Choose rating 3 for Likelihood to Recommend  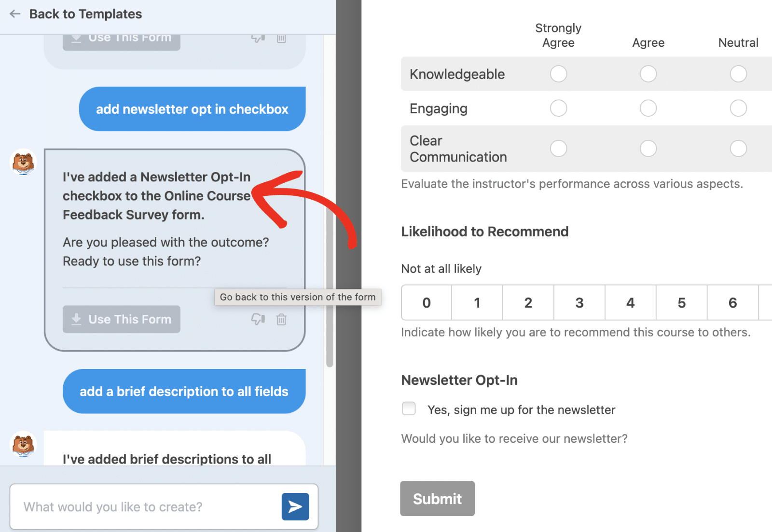tap(579, 303)
